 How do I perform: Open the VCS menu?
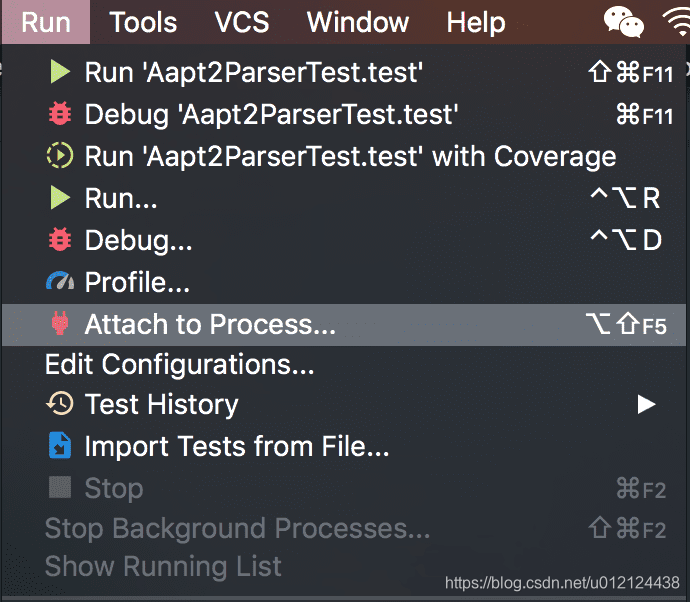coord(242,22)
